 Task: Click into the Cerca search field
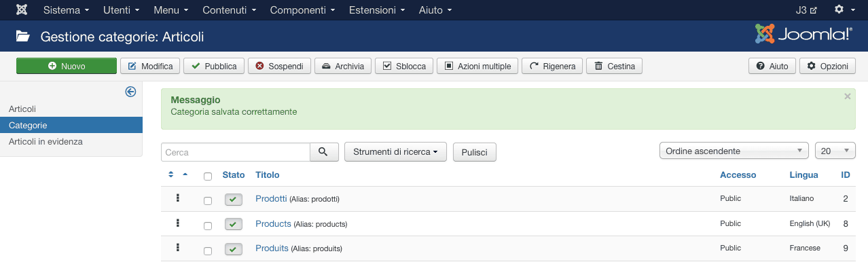pos(236,152)
